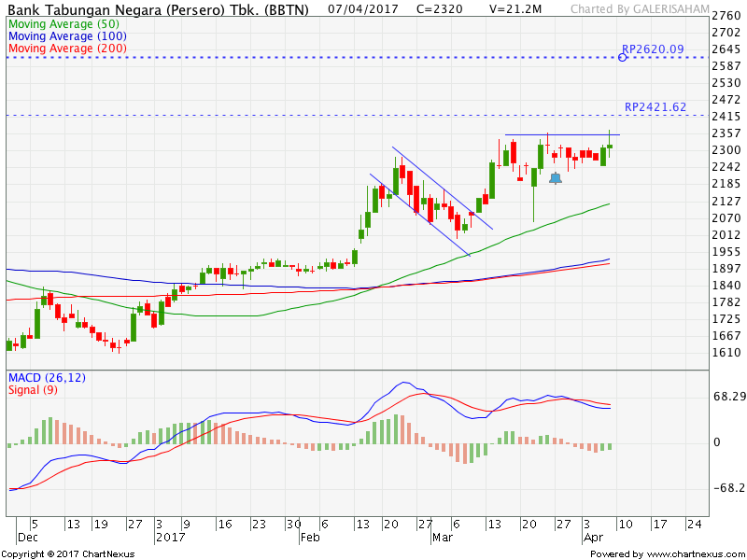
Task: Select the Moving Average (50) legend label
Action: click(63, 21)
